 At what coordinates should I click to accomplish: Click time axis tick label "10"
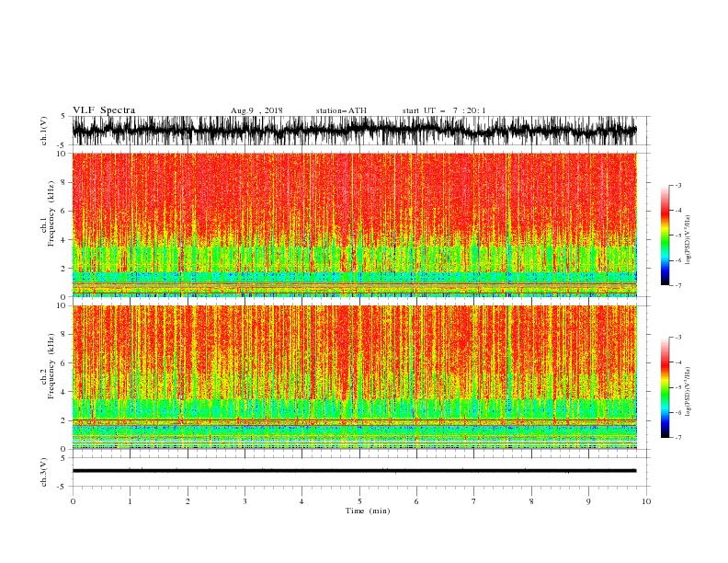tap(646, 501)
